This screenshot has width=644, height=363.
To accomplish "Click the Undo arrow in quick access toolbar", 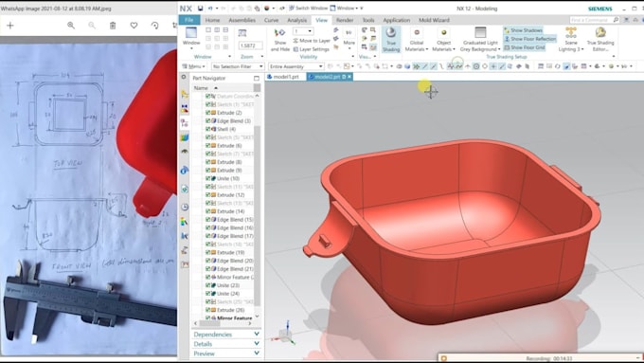I will 210,9.
